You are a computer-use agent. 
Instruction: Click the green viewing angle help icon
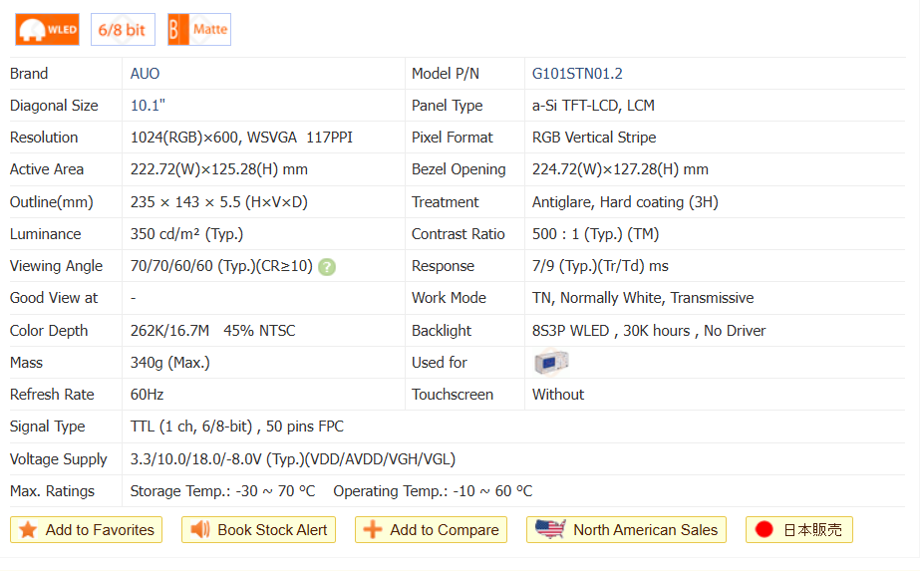(327, 267)
